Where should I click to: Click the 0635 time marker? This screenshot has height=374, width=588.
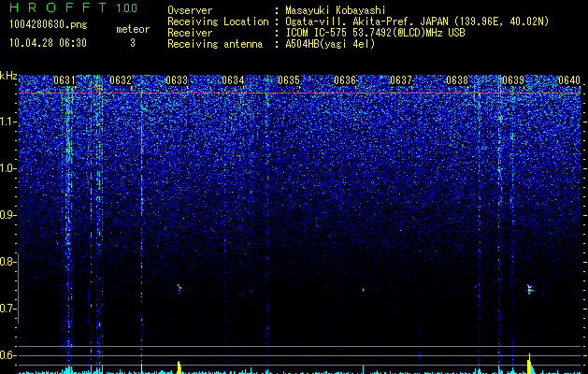pyautogui.click(x=289, y=80)
